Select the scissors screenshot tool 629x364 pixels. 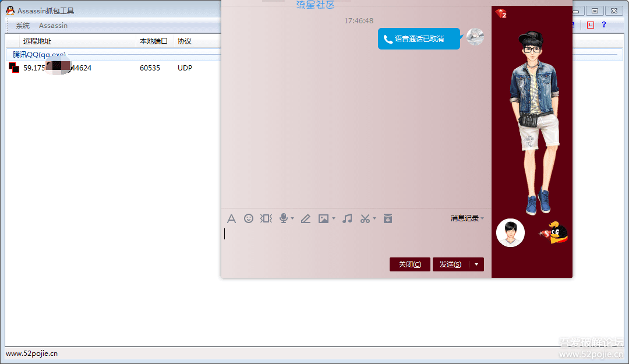pyautogui.click(x=365, y=218)
